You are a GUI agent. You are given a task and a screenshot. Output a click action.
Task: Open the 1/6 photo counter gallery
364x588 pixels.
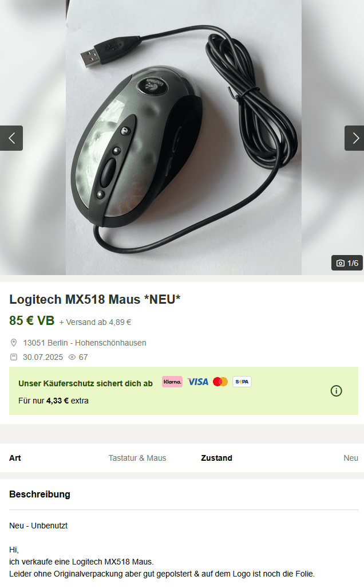coord(347,263)
